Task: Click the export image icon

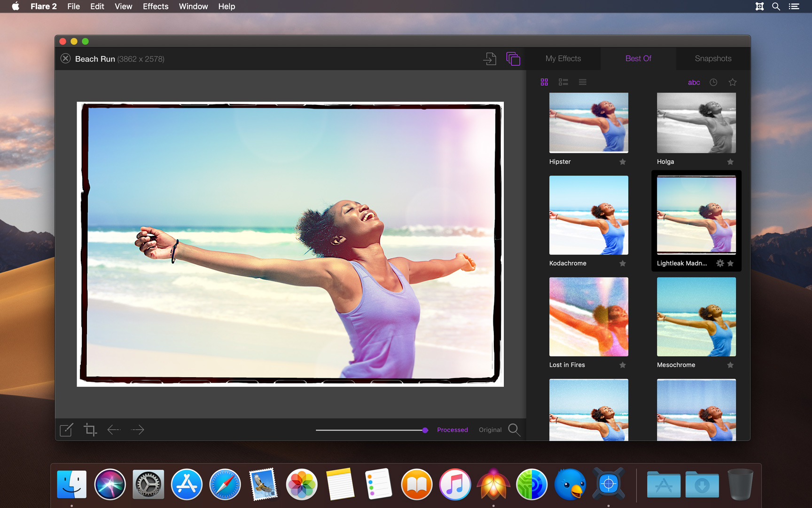Action: 490,59
